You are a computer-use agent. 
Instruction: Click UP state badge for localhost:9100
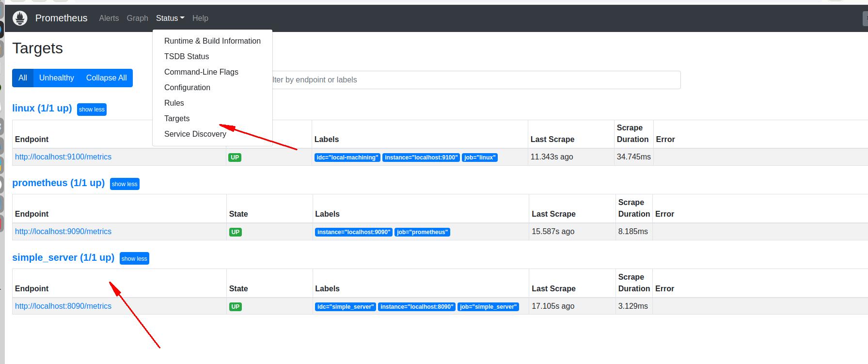coord(235,158)
